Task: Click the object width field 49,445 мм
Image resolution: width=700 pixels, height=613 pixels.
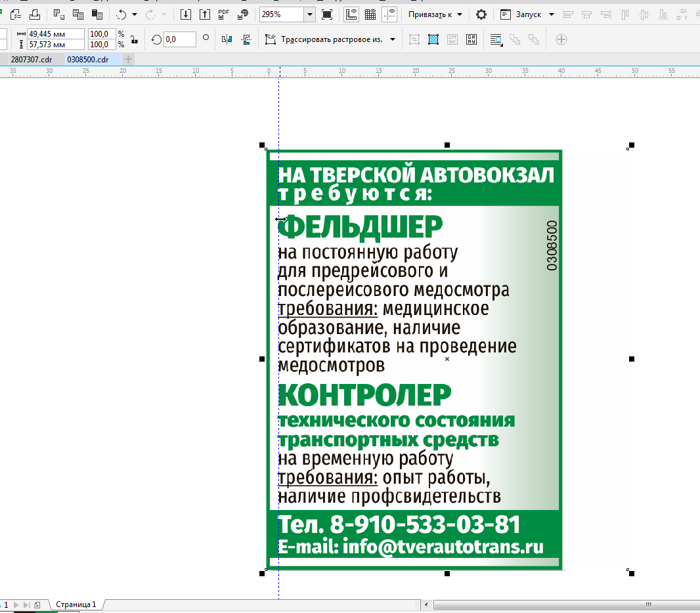Action: point(56,34)
